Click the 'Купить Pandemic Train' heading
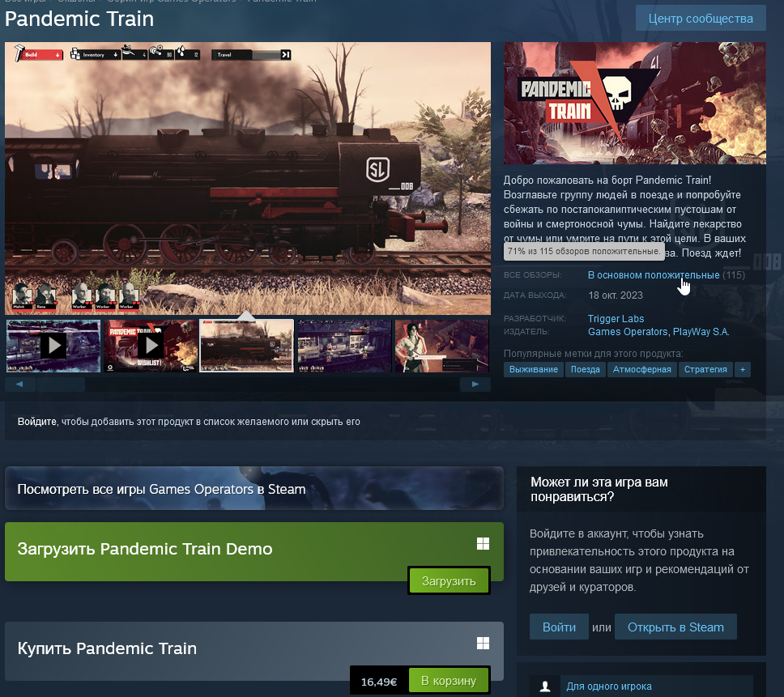 point(107,648)
